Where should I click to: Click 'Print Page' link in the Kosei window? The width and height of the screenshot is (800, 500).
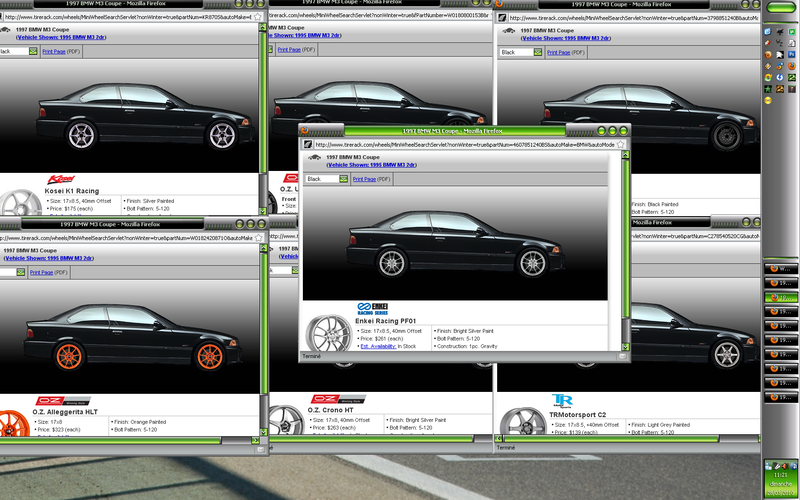point(54,52)
